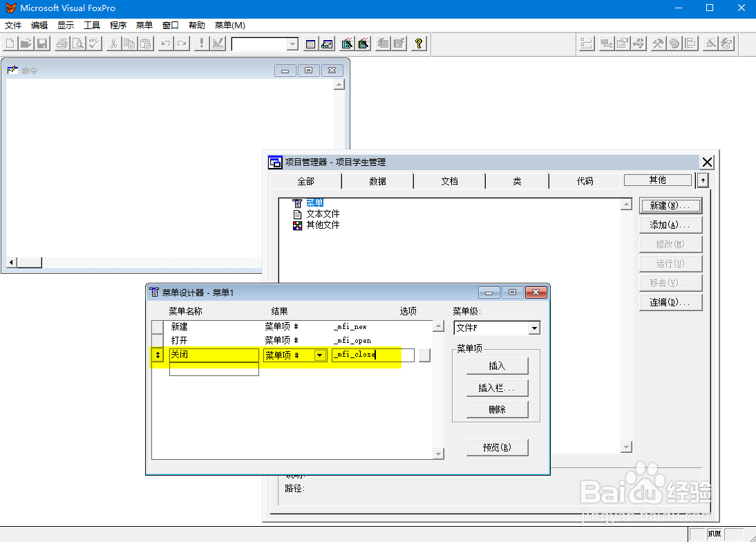Click the AutoFormat icon
Image resolution: width=756 pixels, height=542 pixels.
[726, 44]
